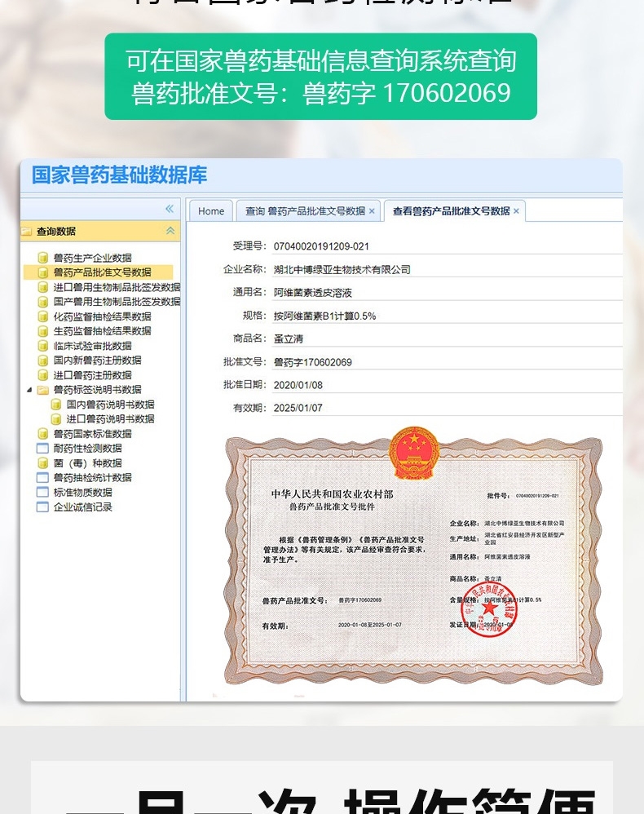
Task: Open 耐药性检测数据
Action: tap(88, 448)
